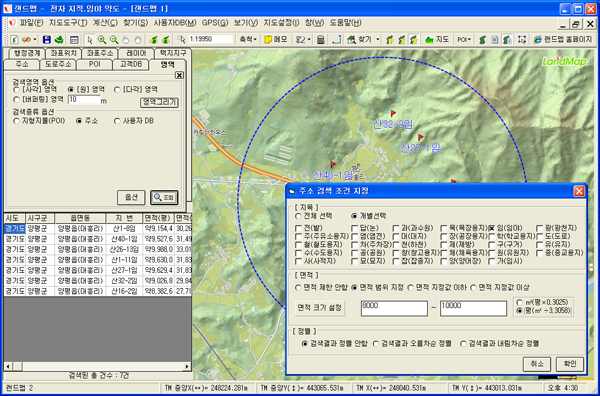The image size is (600, 396).
Task: Click the restore child-window button in the menu bar
Action: 576,24
